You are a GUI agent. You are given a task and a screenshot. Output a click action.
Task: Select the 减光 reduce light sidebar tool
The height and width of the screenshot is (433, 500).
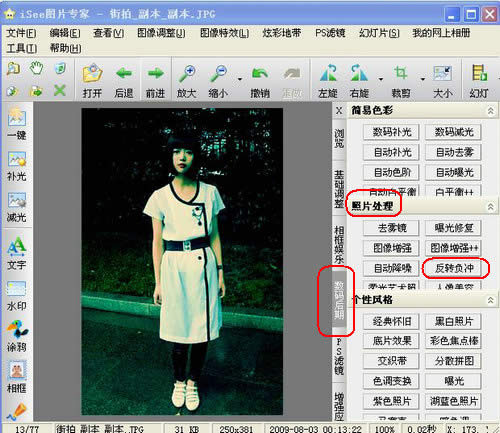(17, 207)
